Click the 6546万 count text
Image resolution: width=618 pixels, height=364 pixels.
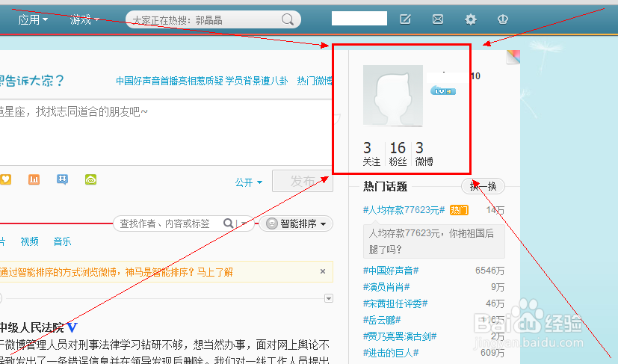(489, 271)
